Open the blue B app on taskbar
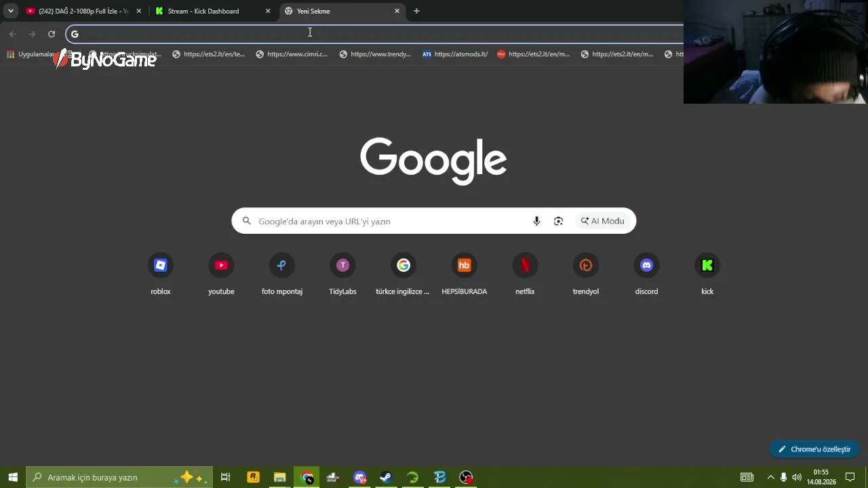 point(439,477)
